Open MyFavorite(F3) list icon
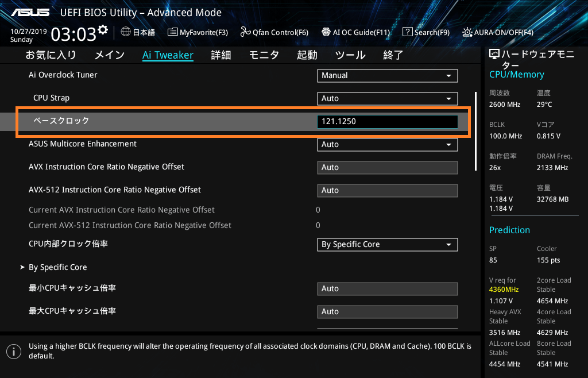 [172, 32]
